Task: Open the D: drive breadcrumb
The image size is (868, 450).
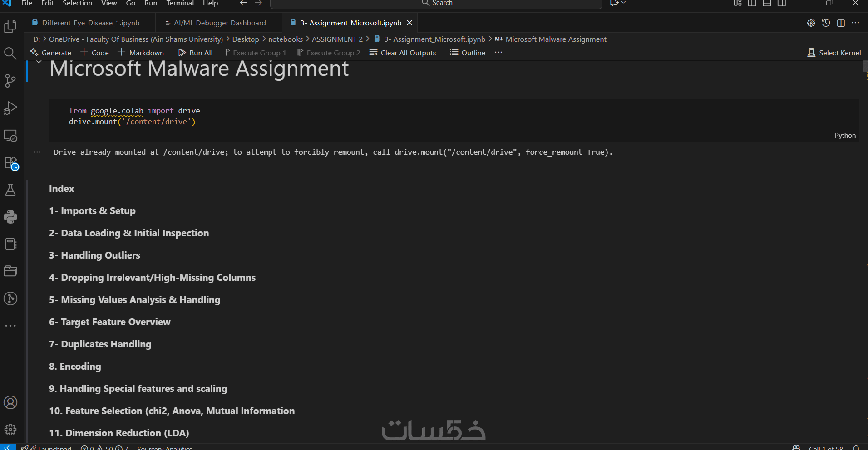Action: 36,39
